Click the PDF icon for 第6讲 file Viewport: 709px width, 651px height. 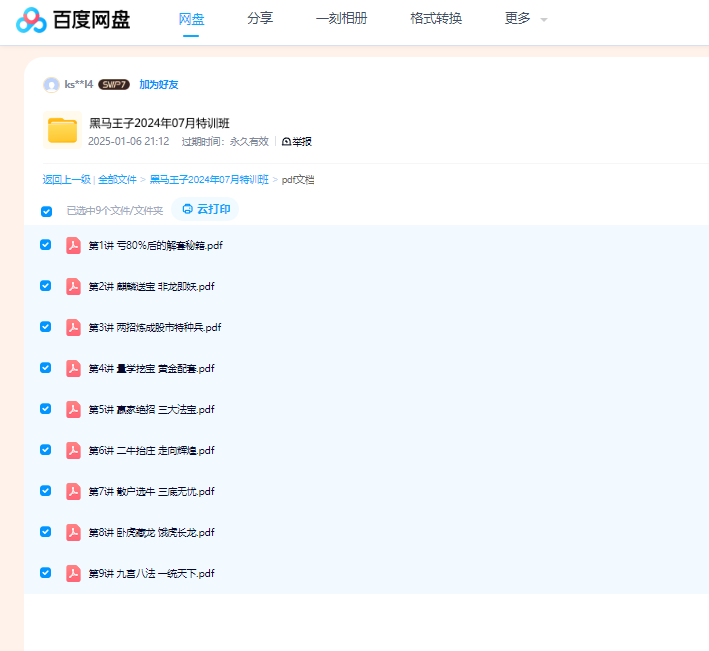[73, 450]
